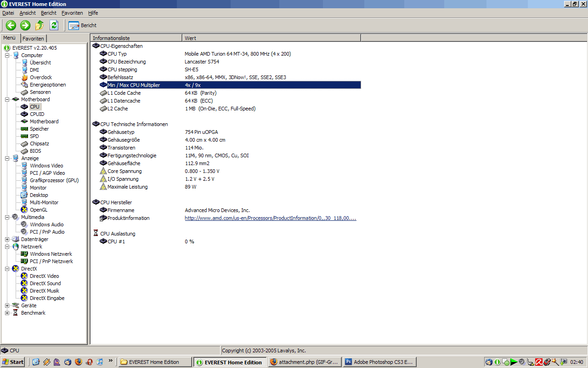Click the Windows Start button

tap(13, 362)
